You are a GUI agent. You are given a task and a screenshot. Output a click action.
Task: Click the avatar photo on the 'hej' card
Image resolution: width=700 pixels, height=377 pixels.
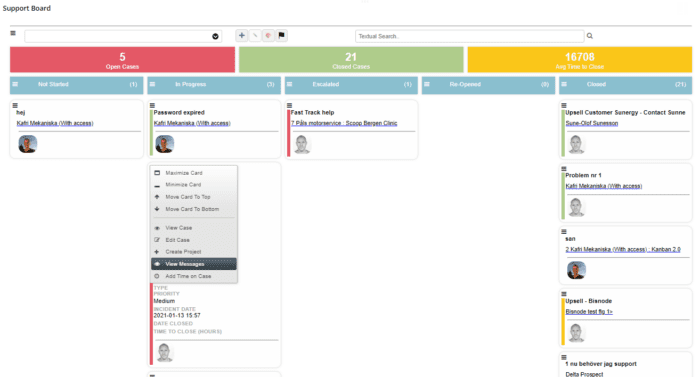27,144
